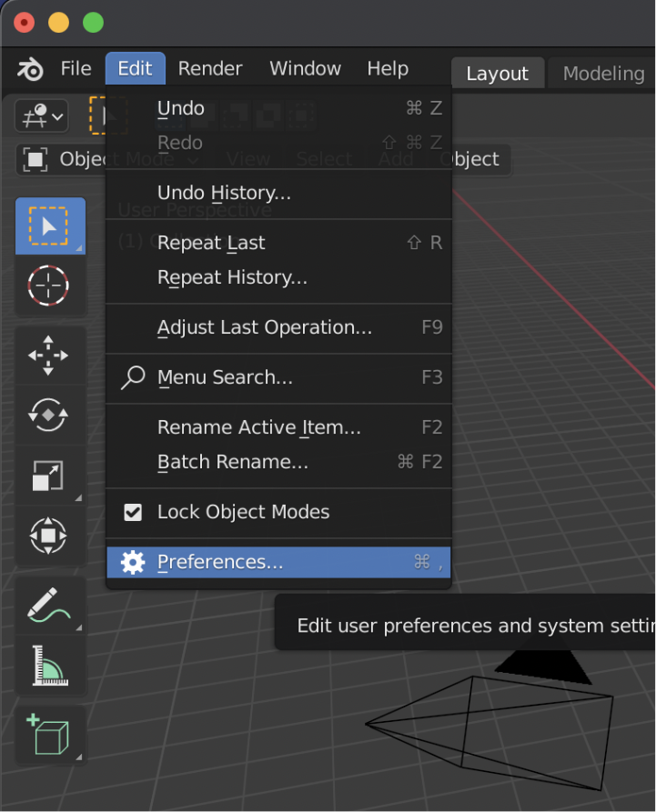The height and width of the screenshot is (812, 656).
Task: Open Undo History from the menu
Action: pyautogui.click(x=278, y=193)
